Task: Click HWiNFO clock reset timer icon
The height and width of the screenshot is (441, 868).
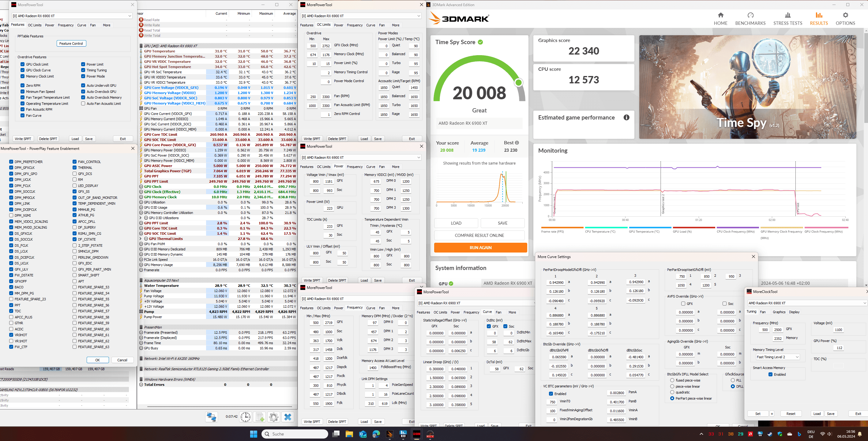Action: point(246,417)
